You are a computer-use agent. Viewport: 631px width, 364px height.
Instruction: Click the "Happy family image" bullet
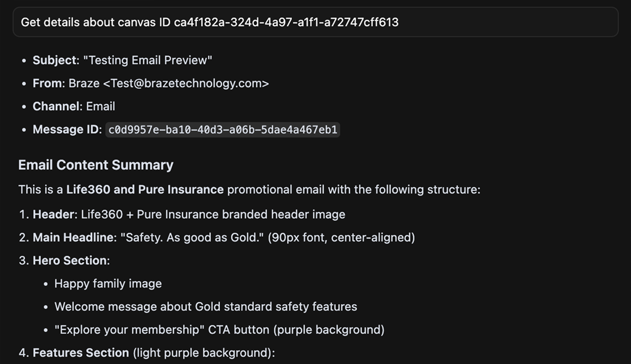coord(108,284)
